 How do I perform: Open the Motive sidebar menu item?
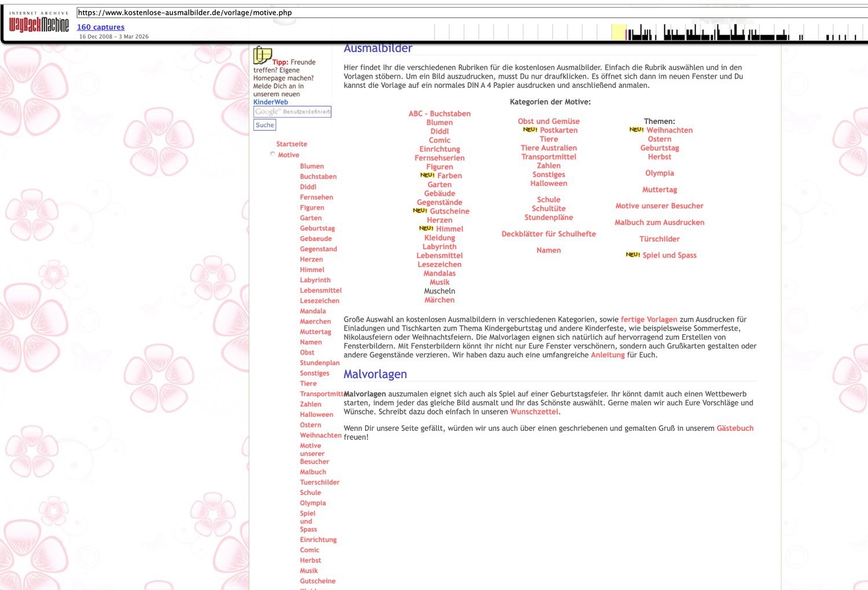(288, 155)
